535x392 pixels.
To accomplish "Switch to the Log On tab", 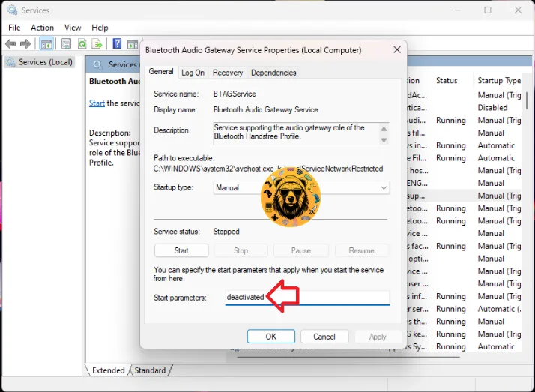I will pyautogui.click(x=193, y=73).
